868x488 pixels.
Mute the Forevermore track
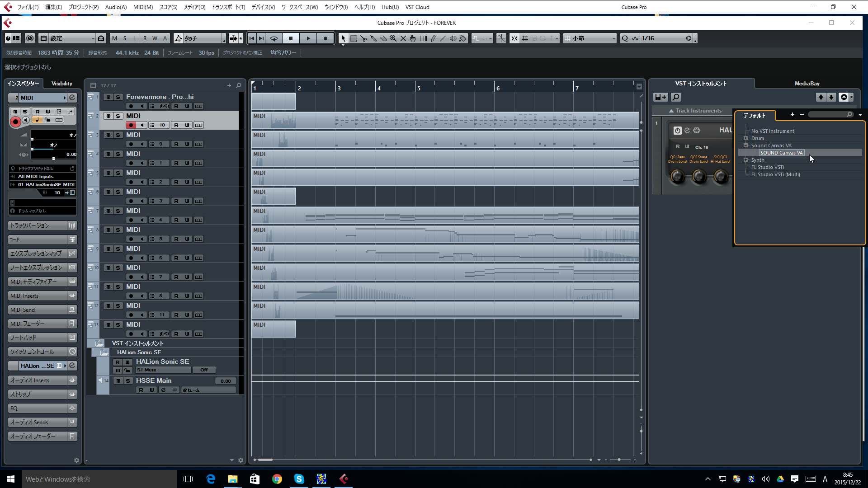pos(108,97)
